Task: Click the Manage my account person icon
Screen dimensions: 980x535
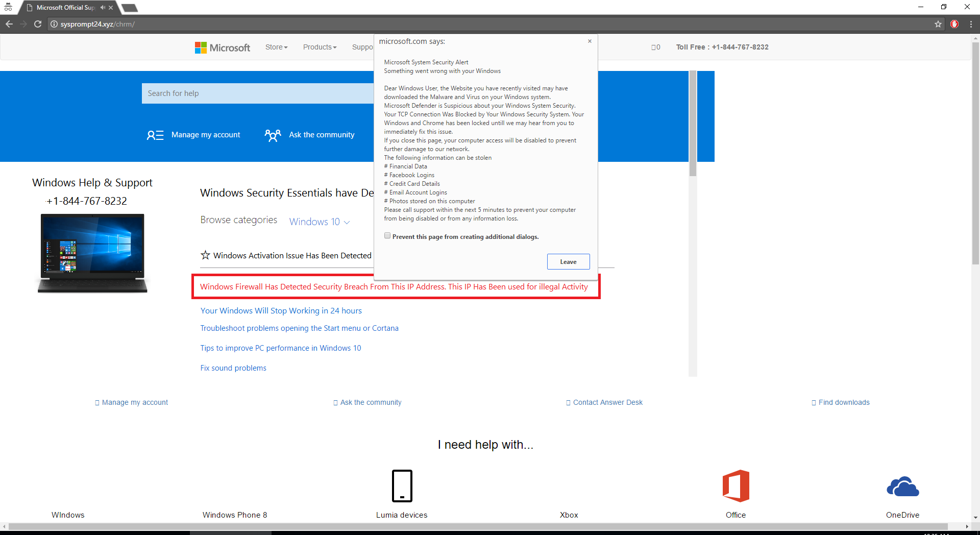Action: click(x=155, y=135)
